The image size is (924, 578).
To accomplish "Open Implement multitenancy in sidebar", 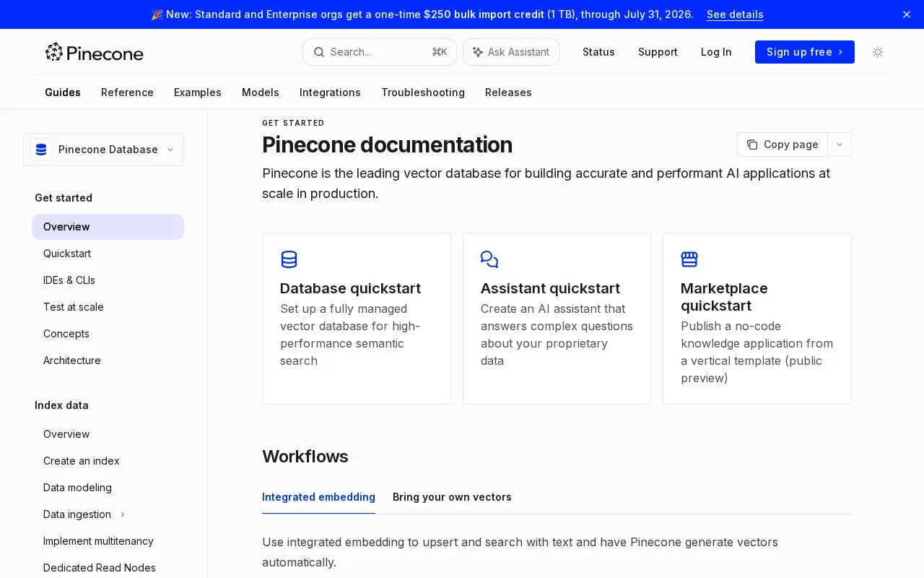I will [108, 541].
